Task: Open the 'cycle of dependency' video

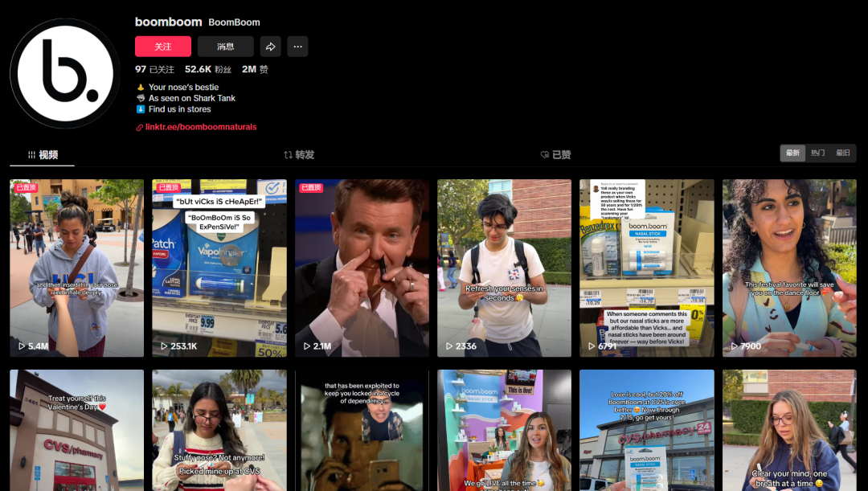Action: (x=362, y=430)
